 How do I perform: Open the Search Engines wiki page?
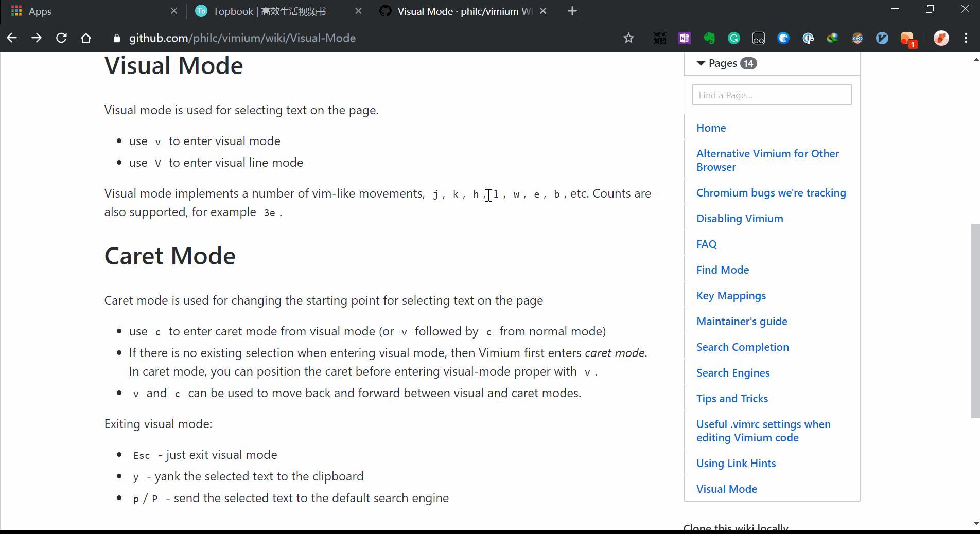733,372
